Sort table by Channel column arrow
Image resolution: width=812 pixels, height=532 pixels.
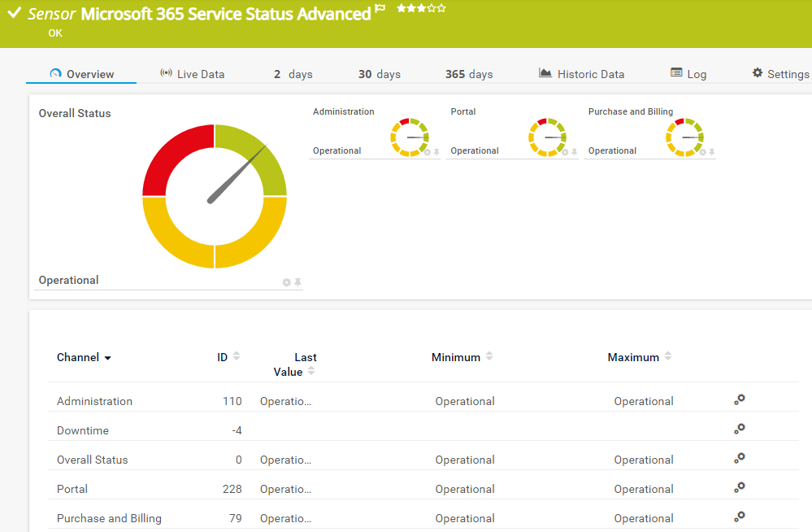[x=108, y=359]
